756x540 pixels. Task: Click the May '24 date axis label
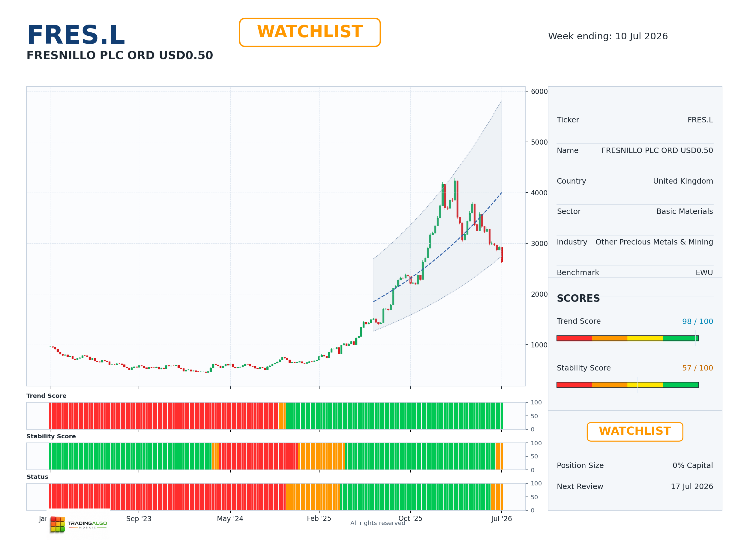(x=230, y=519)
